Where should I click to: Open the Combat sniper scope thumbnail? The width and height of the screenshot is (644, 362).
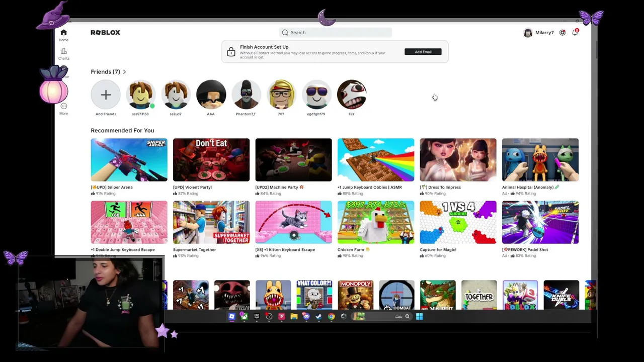tap(396, 295)
